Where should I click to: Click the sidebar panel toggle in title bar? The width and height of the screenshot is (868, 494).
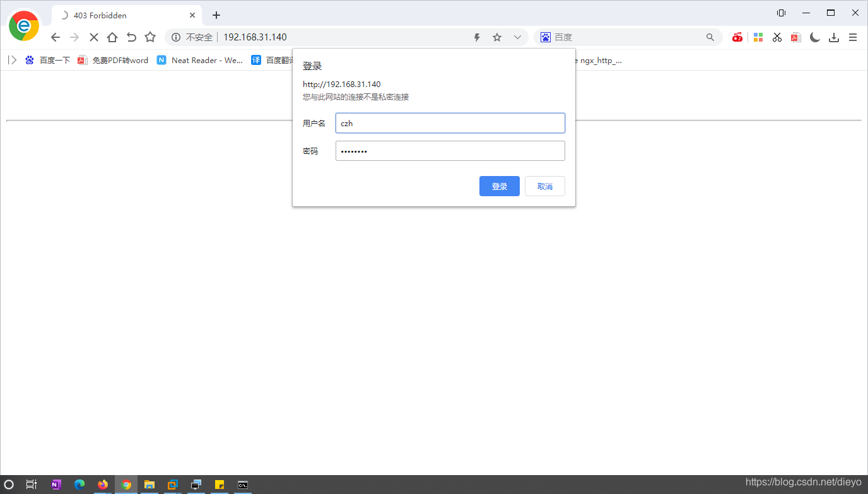click(x=781, y=13)
